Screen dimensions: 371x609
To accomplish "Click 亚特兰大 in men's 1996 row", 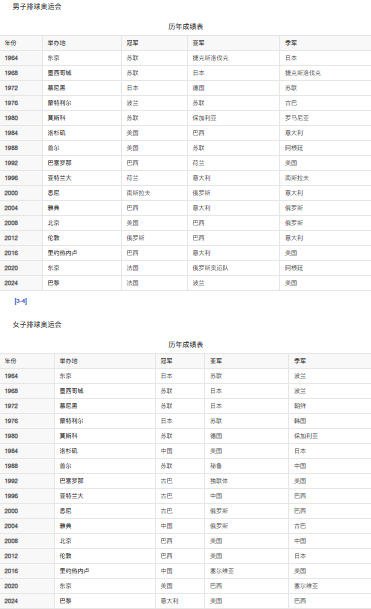I will [x=60, y=178].
